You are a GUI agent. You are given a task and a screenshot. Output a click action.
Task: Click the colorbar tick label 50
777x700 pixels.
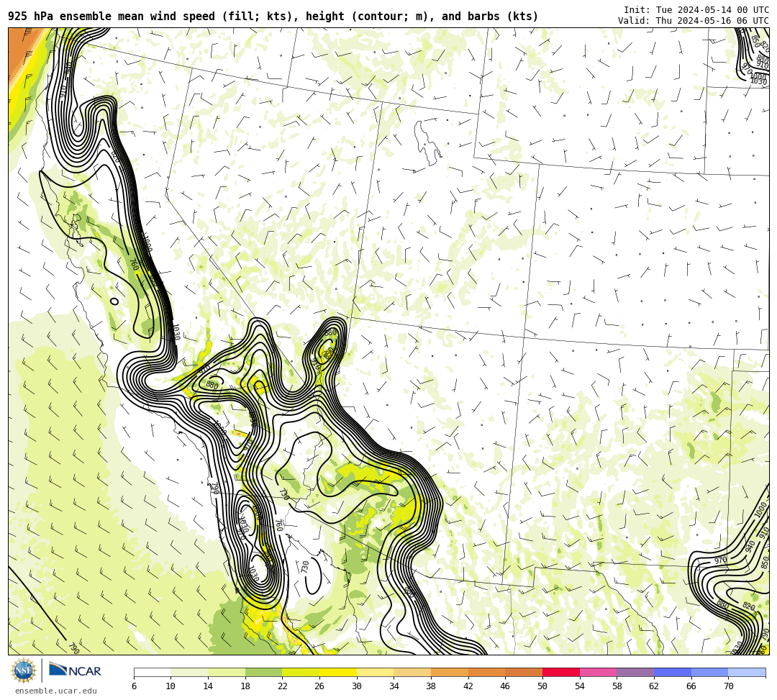point(542,686)
